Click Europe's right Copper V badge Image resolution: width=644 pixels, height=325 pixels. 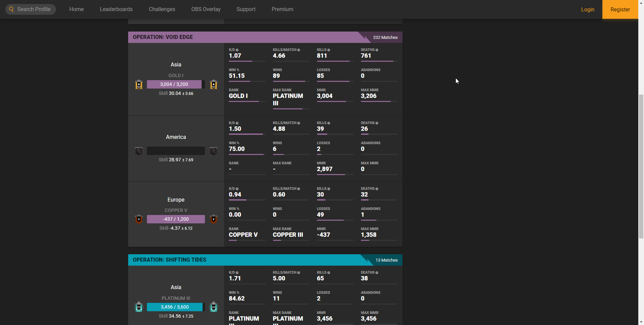click(214, 219)
